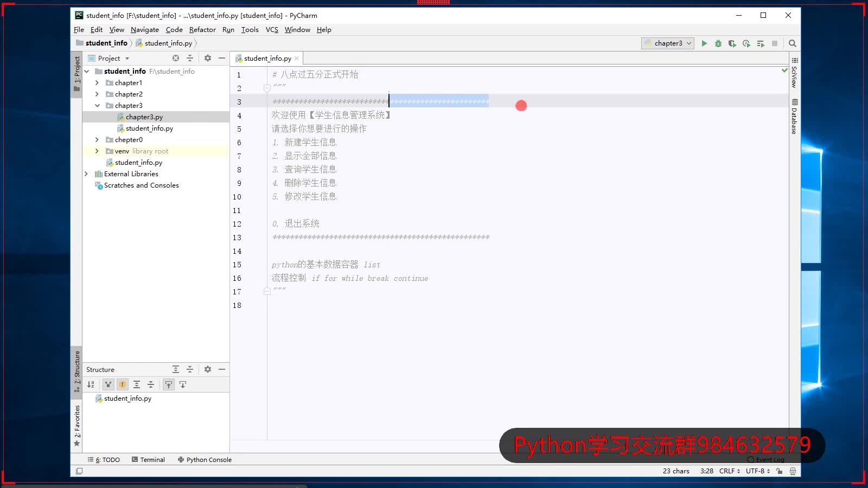
Task: Open Structure panel settings gear
Action: pyautogui.click(x=208, y=369)
